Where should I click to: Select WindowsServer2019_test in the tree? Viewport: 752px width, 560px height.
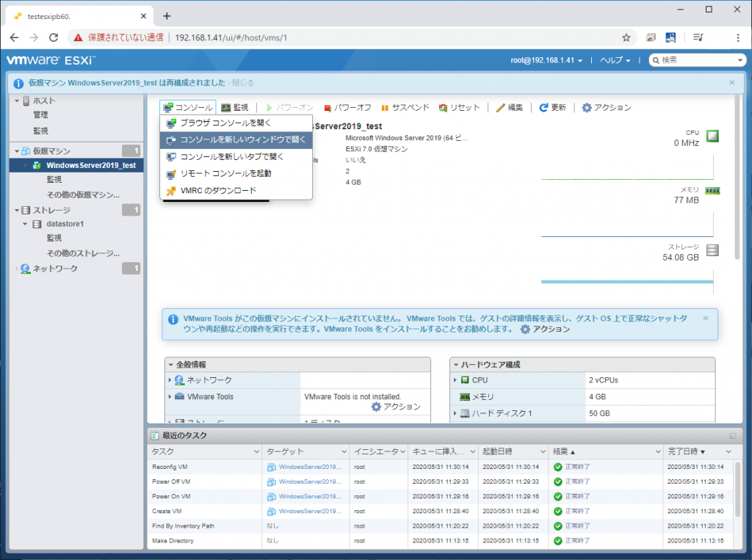click(x=90, y=165)
